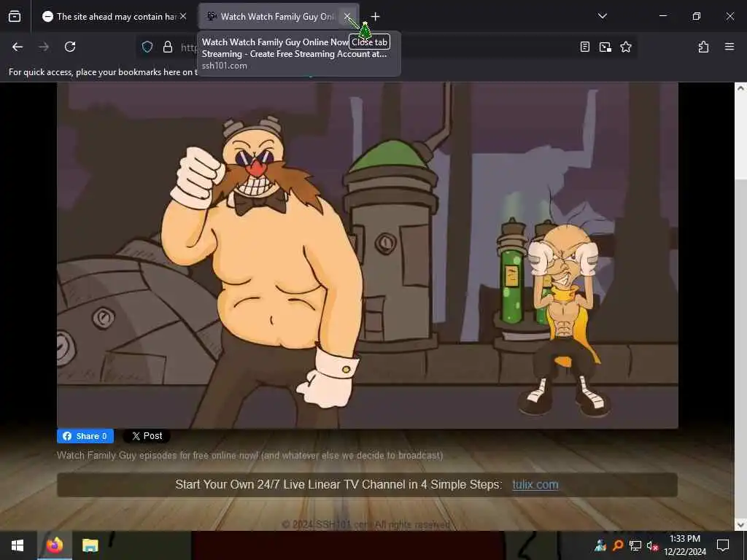
Task: Open the magnifier search tray icon
Action: pos(618,545)
